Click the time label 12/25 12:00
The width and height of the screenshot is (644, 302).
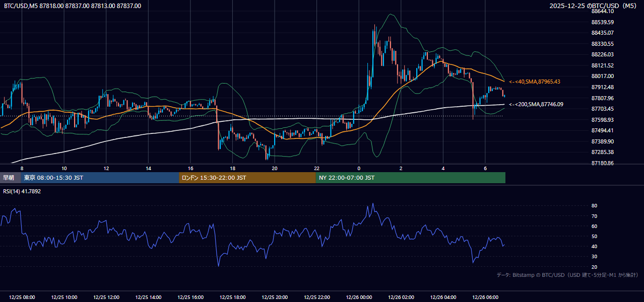[x=106, y=297]
